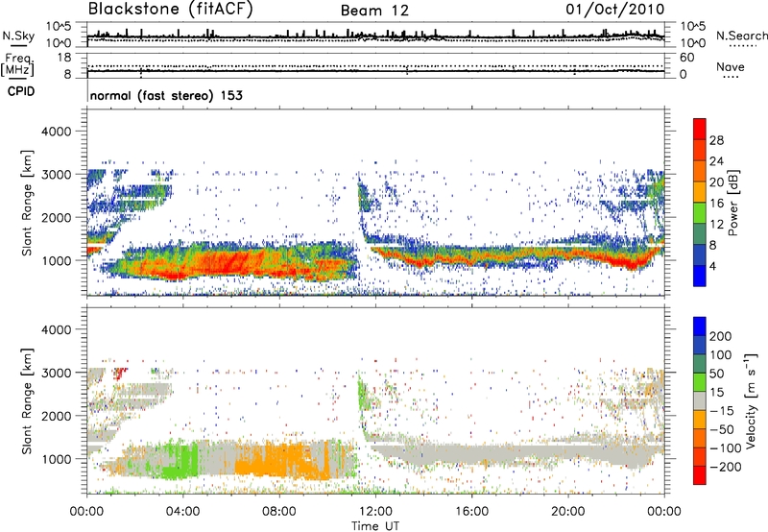Click the 'Time UT' axis title
Viewport: 768px width, 532px height.
pyautogui.click(x=375, y=526)
